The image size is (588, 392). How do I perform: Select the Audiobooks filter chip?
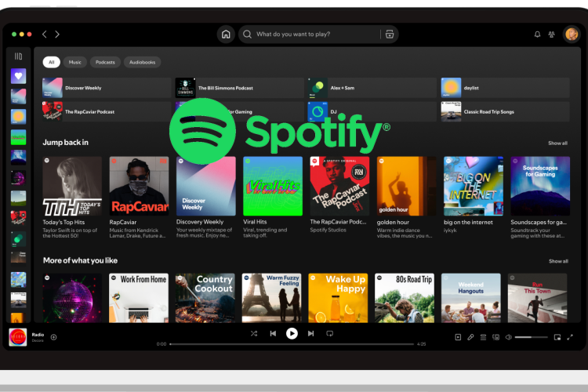(142, 62)
